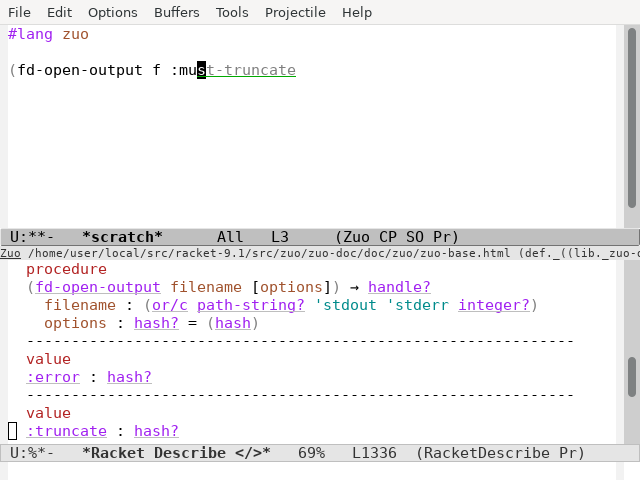Click the 'stdout symbol in filename contract

346,305
